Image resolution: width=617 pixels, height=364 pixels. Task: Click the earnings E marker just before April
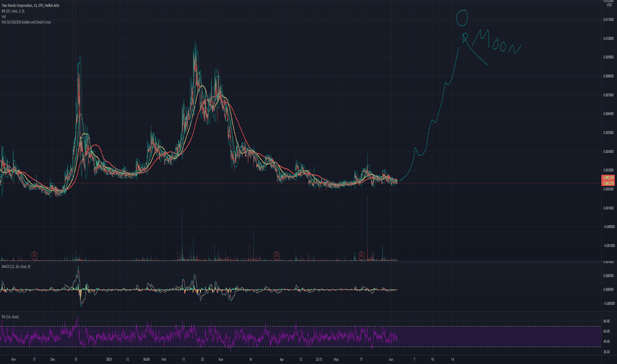point(277,255)
